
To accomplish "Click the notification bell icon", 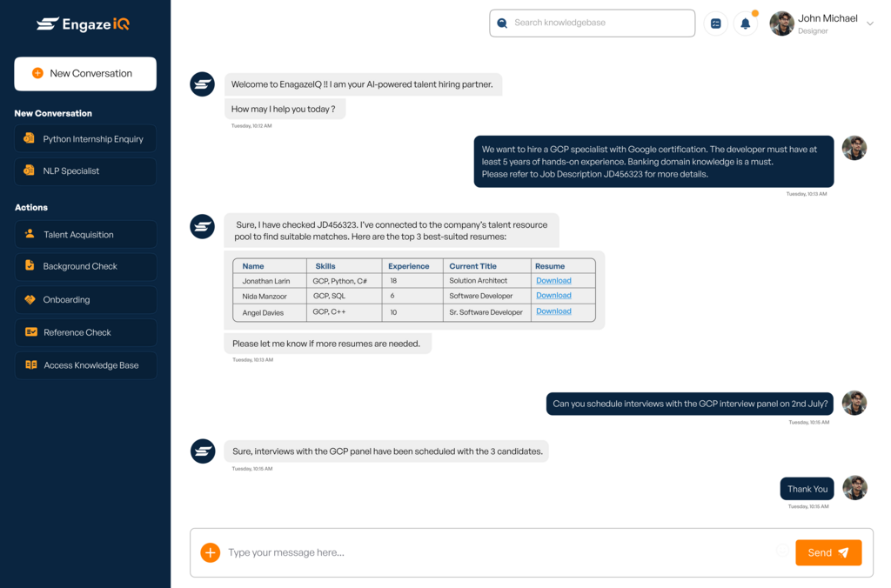I will point(745,24).
